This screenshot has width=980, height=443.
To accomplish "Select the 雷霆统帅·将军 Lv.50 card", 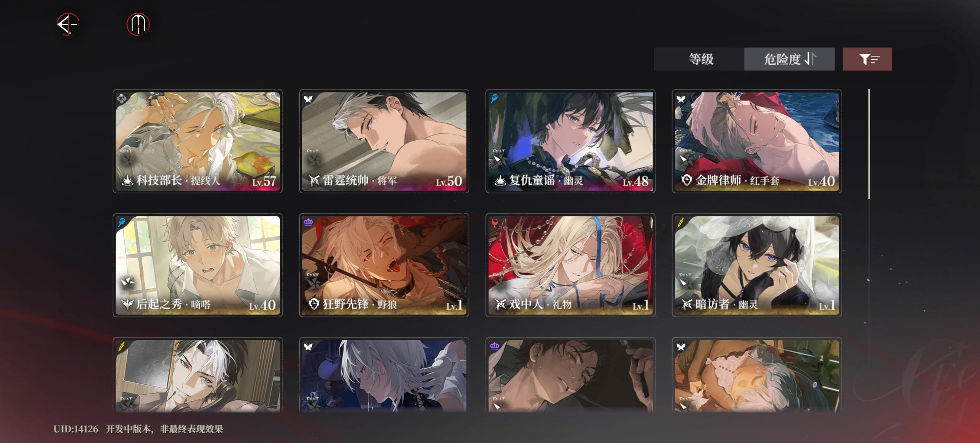I will (384, 141).
